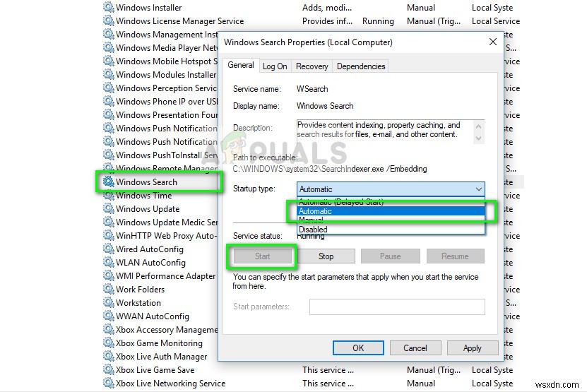This screenshot has width=587, height=392.
Task: Click the gear icon beside Xbox Live Auth Manager
Action: coord(109,357)
